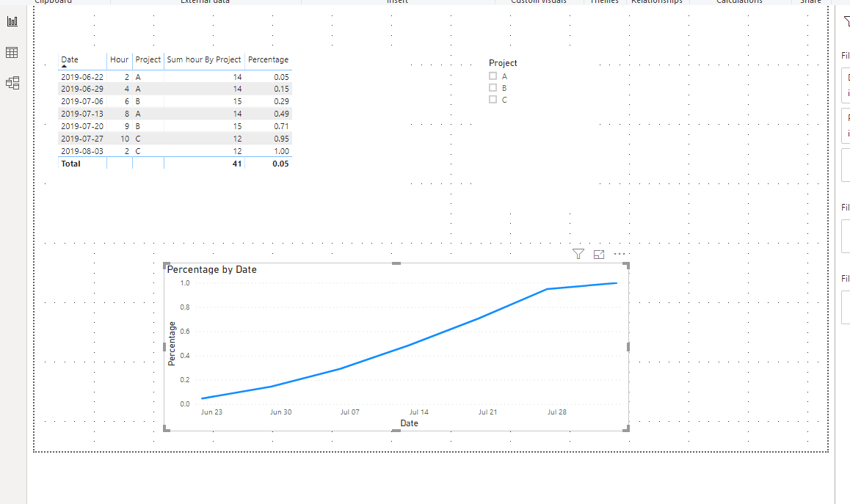Select the 2019-07-27 date cell
This screenshot has height=504, width=850.
click(x=82, y=139)
